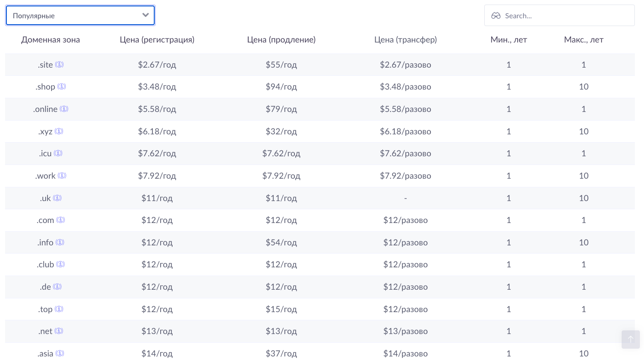The height and width of the screenshot is (361, 644).
Task: Open info icon next to .online
Action: (x=64, y=109)
